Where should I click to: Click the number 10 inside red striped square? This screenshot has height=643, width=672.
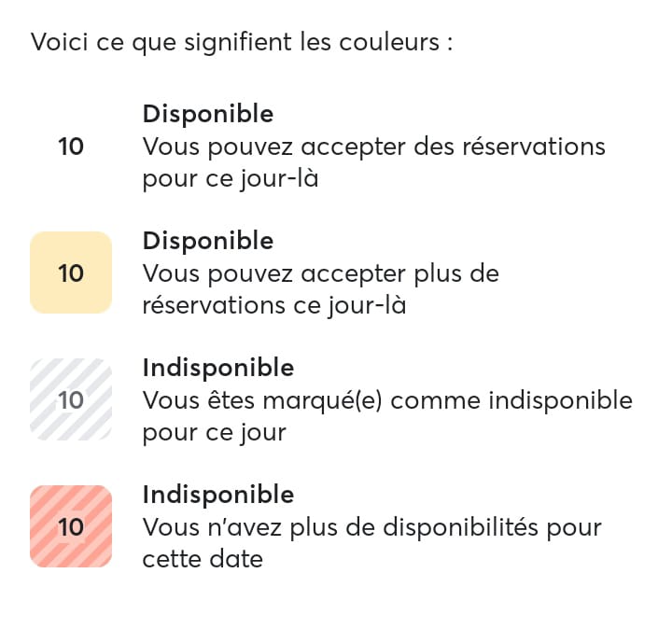pos(71,527)
